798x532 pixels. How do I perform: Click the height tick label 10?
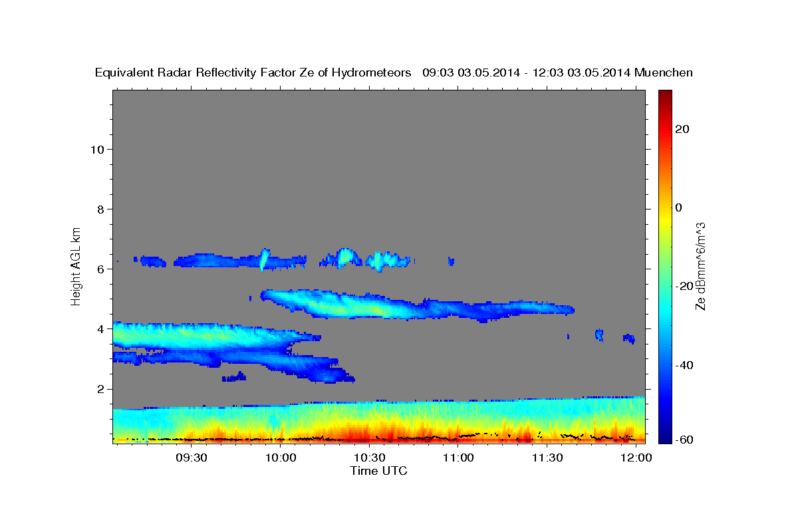coord(96,149)
